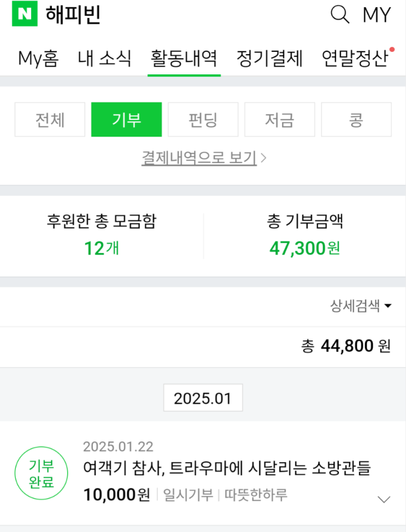Switch to the My홈 tab
This screenshot has width=406, height=532.
[x=38, y=58]
